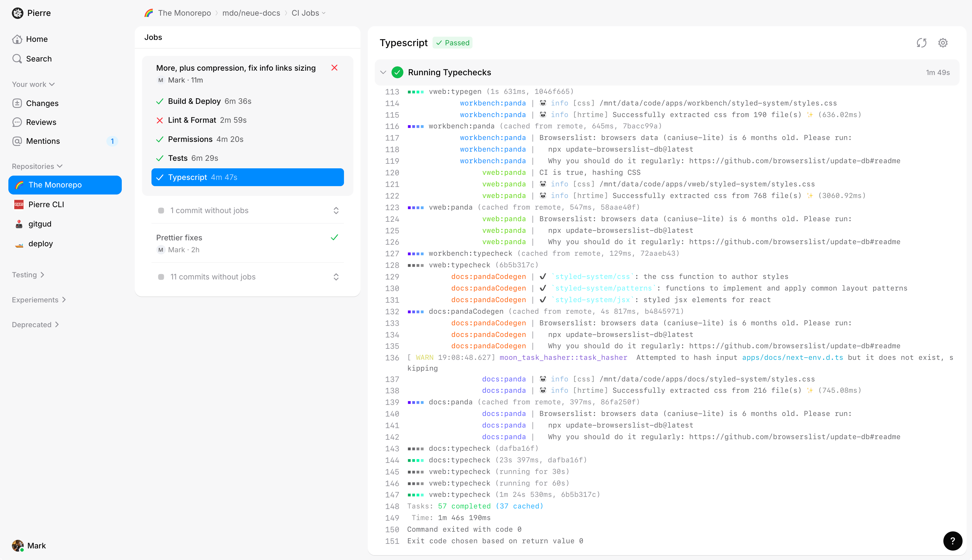This screenshot has height=560, width=972.
Task: Click the Pierre logo icon
Action: coord(17,13)
